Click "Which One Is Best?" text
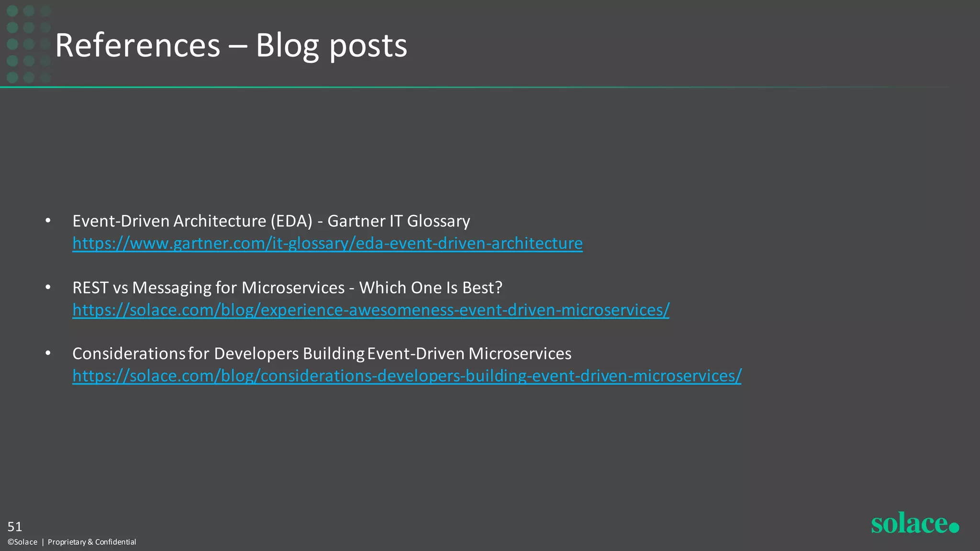The height and width of the screenshot is (551, 980). coord(431,287)
